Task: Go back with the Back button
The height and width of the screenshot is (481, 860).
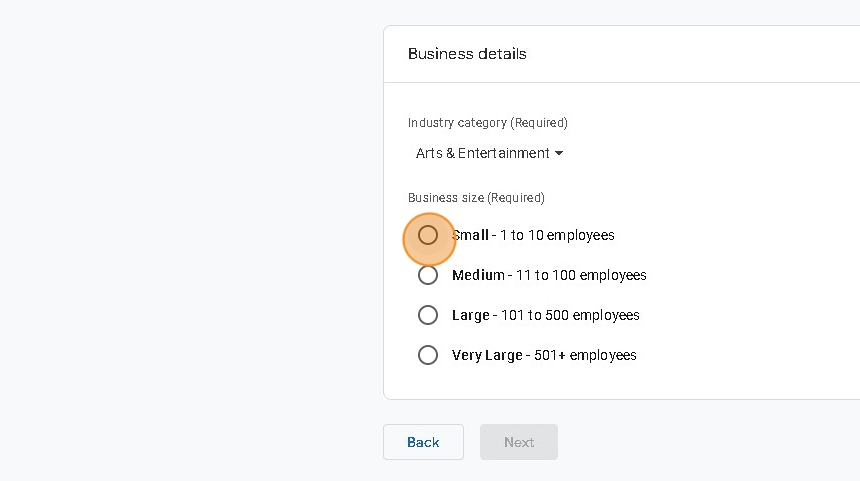Action: tap(423, 442)
